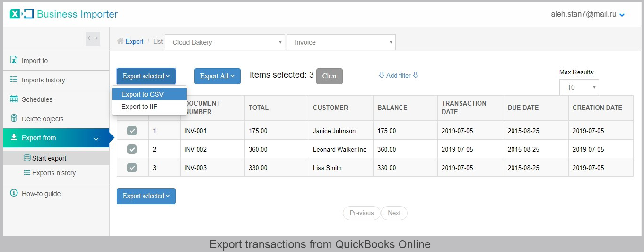Open the top Export selected dropdown button
Viewport: 644px width, 252px height.
pyautogui.click(x=146, y=76)
